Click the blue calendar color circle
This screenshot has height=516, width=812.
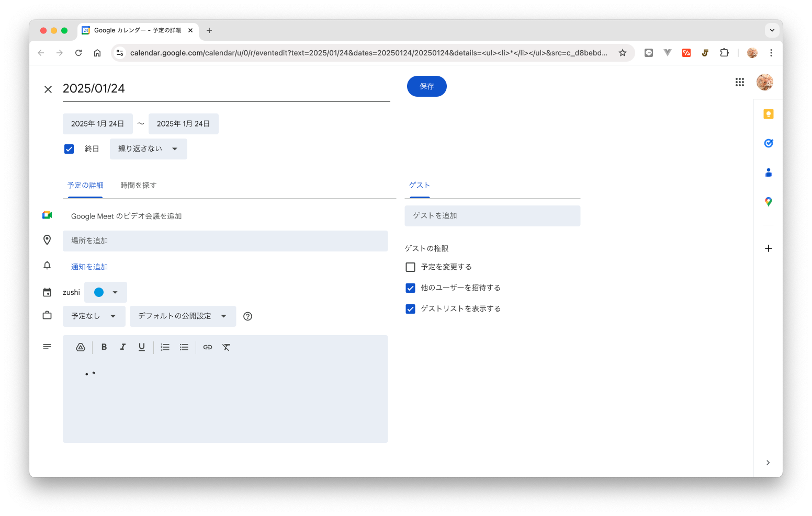[99, 292]
